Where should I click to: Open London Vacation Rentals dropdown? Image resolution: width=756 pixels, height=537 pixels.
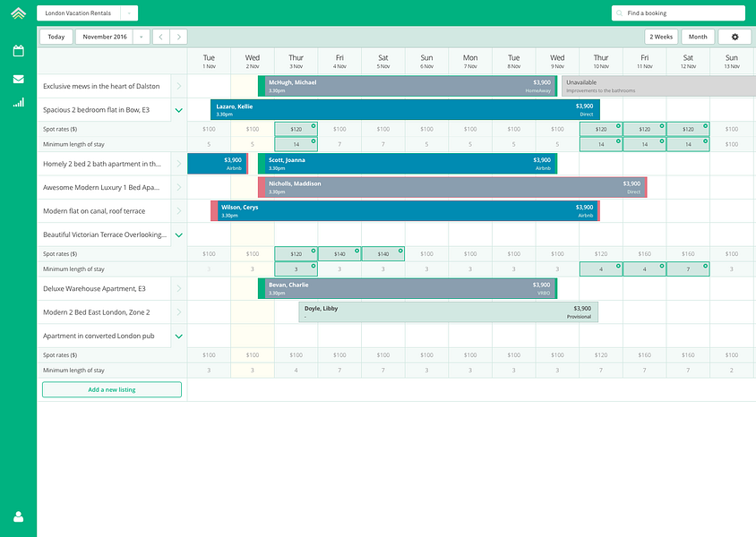click(x=129, y=13)
